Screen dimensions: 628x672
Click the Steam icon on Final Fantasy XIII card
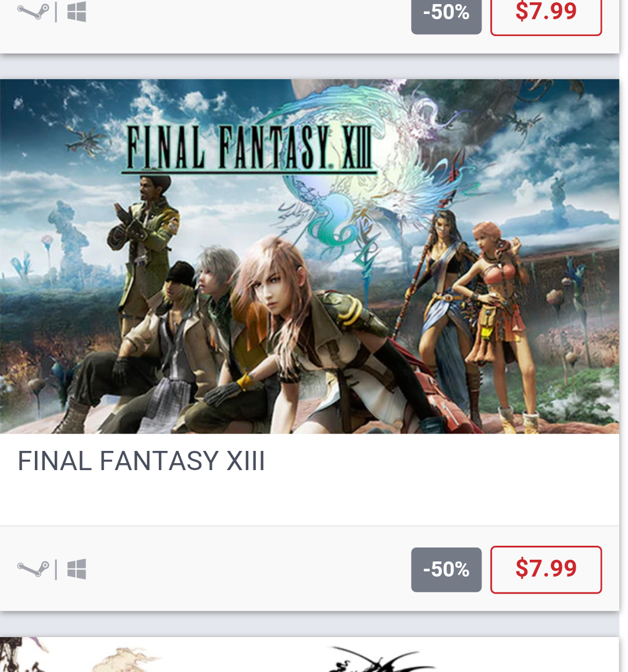33,569
